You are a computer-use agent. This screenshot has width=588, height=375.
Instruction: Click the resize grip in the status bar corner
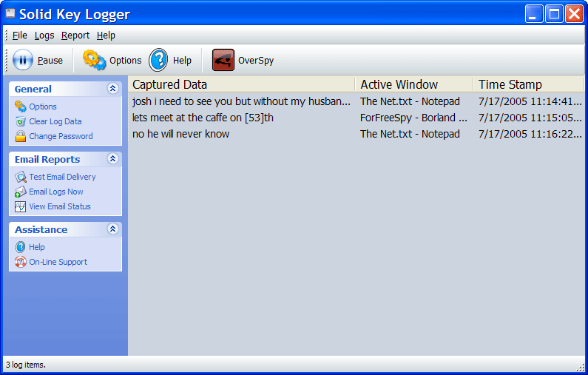tap(581, 368)
